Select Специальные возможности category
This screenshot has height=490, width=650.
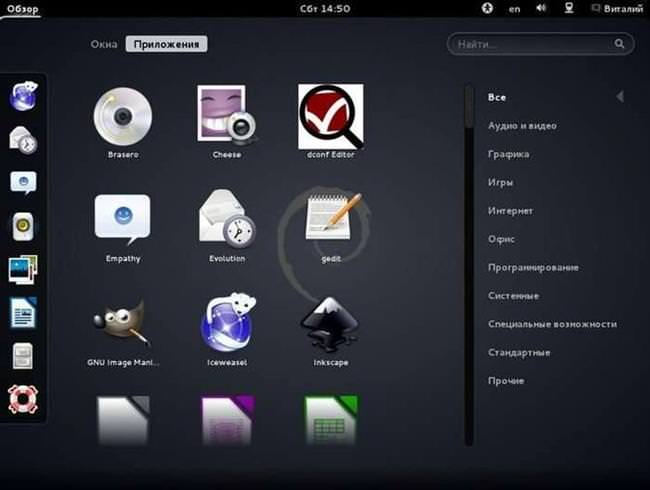tap(553, 324)
